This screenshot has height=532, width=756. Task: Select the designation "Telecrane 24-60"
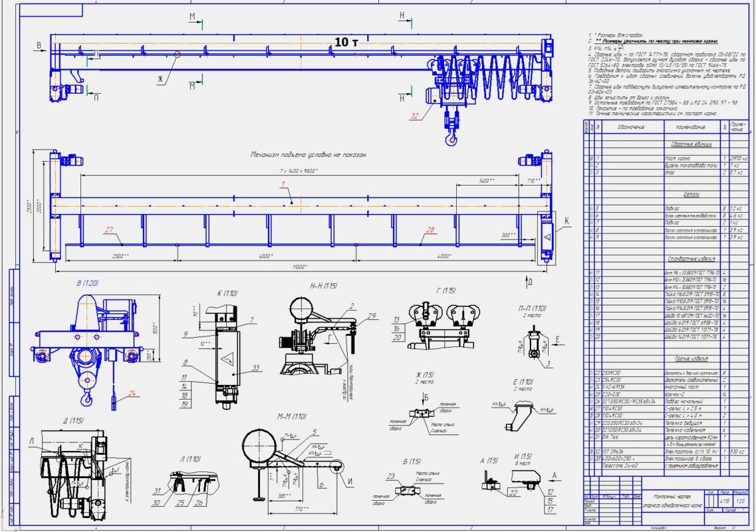click(620, 465)
